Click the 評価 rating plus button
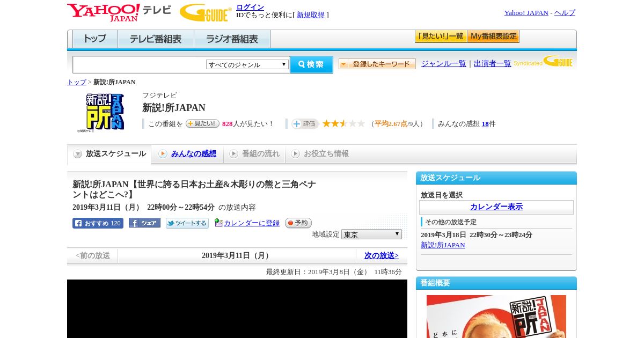 click(x=305, y=124)
